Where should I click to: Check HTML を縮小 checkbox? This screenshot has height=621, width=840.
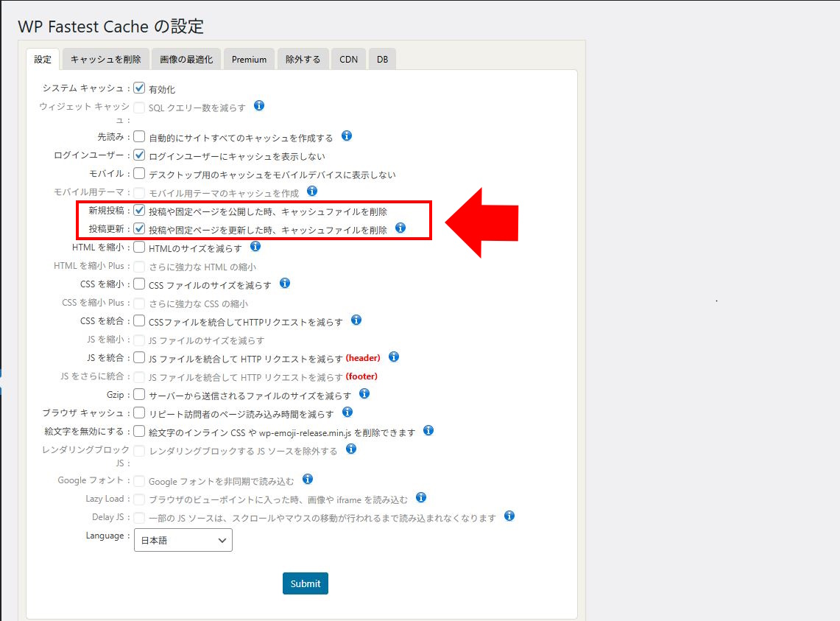(139, 247)
